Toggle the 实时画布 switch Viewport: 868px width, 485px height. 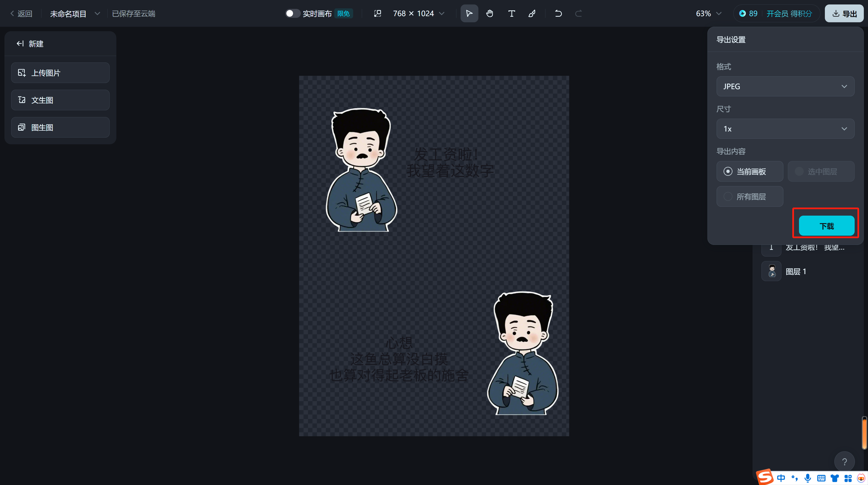pyautogui.click(x=292, y=13)
